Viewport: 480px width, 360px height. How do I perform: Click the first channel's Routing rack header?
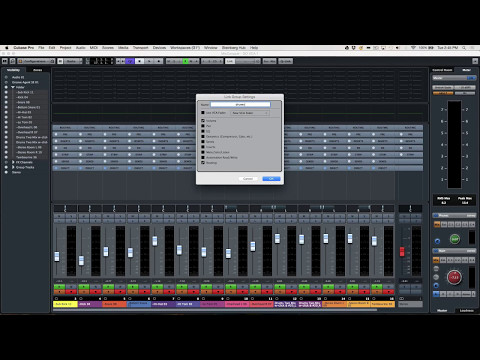pos(65,128)
